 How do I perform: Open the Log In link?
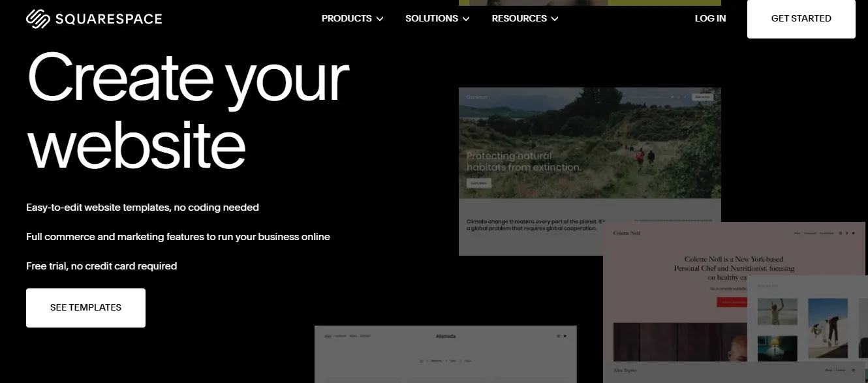pos(710,18)
